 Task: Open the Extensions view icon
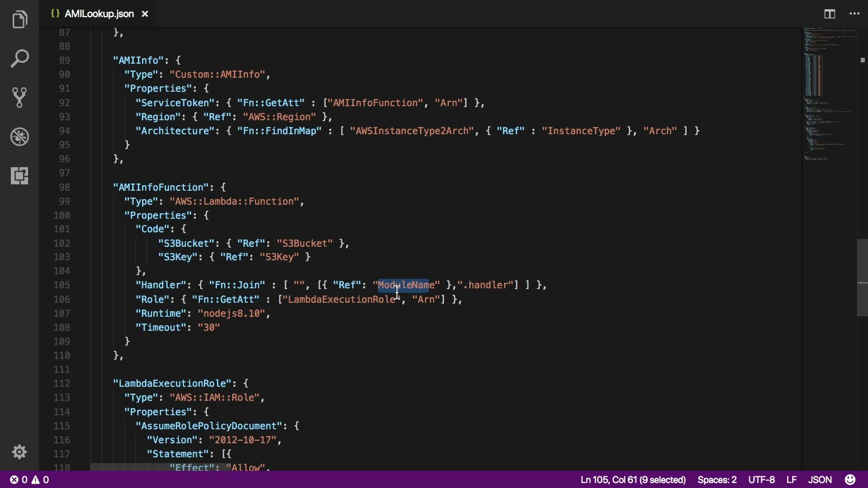pyautogui.click(x=19, y=175)
